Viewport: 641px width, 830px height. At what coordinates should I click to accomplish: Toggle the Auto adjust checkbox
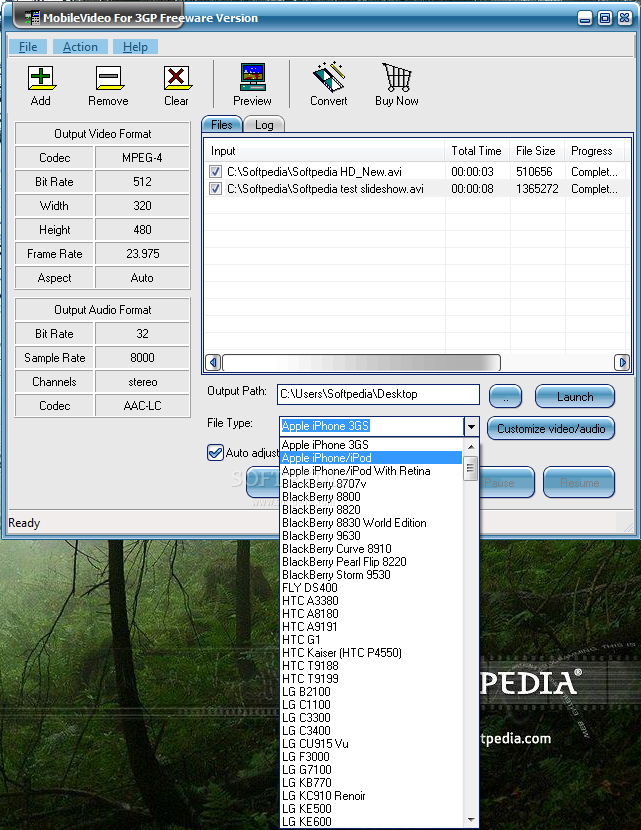215,453
